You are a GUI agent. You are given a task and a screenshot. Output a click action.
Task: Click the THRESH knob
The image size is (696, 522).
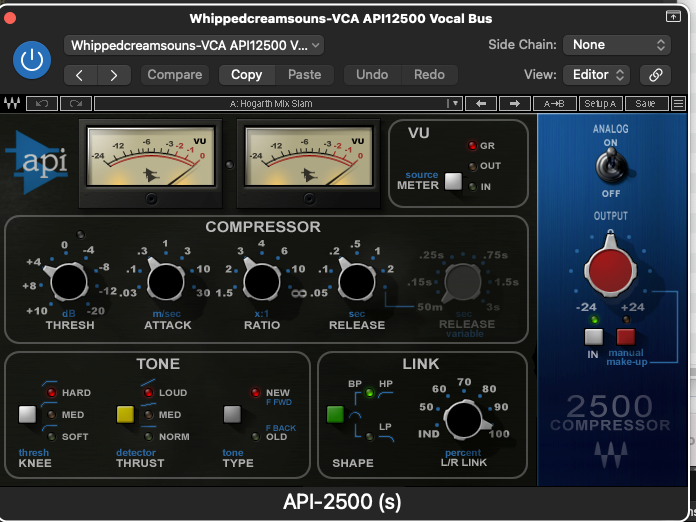click(x=68, y=281)
